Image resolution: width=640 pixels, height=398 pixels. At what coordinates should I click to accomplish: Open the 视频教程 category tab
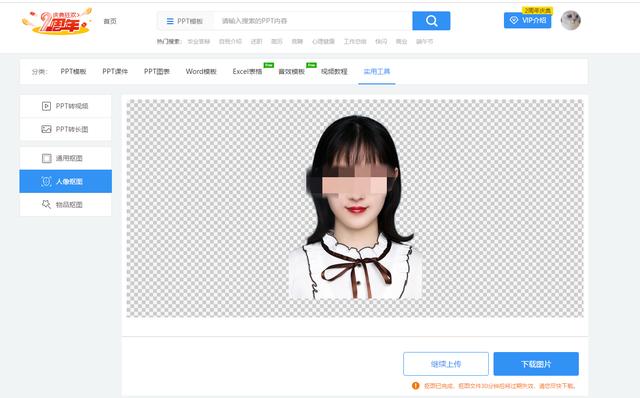pos(334,71)
